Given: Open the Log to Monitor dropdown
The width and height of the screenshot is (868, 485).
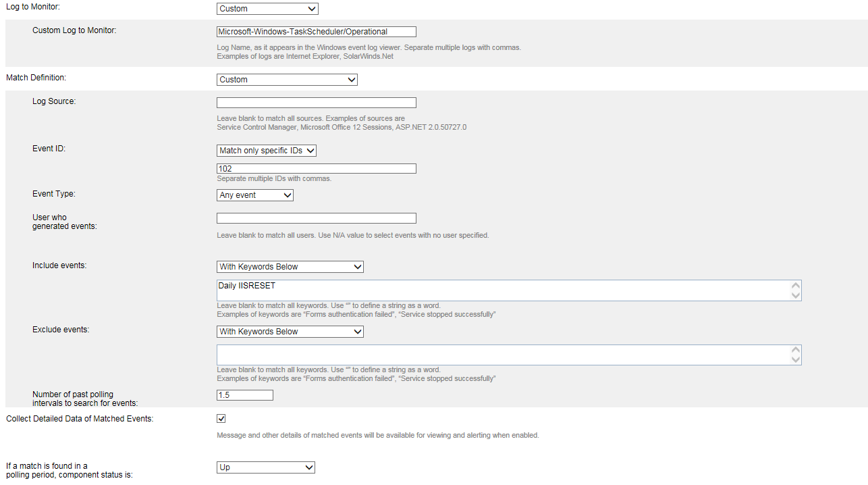Looking at the screenshot, I should pos(267,9).
